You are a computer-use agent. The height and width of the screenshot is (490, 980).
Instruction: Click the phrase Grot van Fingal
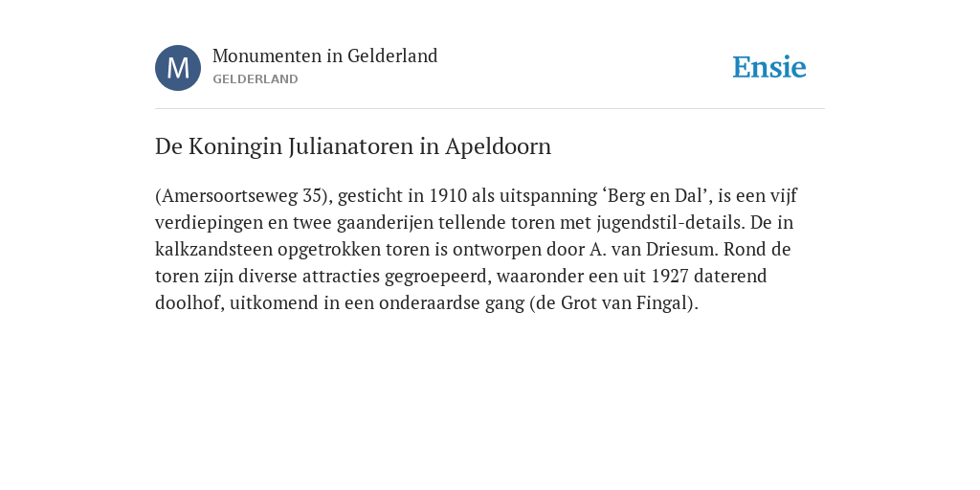tap(625, 303)
